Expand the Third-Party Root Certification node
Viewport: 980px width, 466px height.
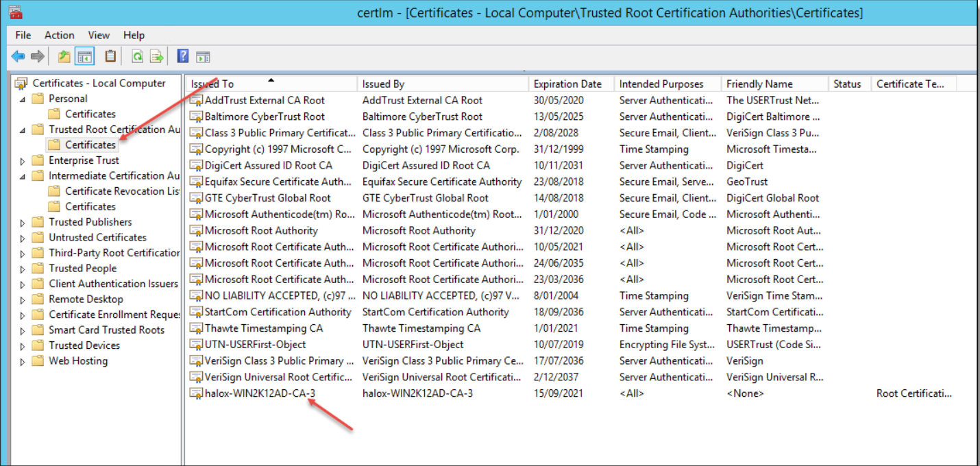(x=23, y=254)
